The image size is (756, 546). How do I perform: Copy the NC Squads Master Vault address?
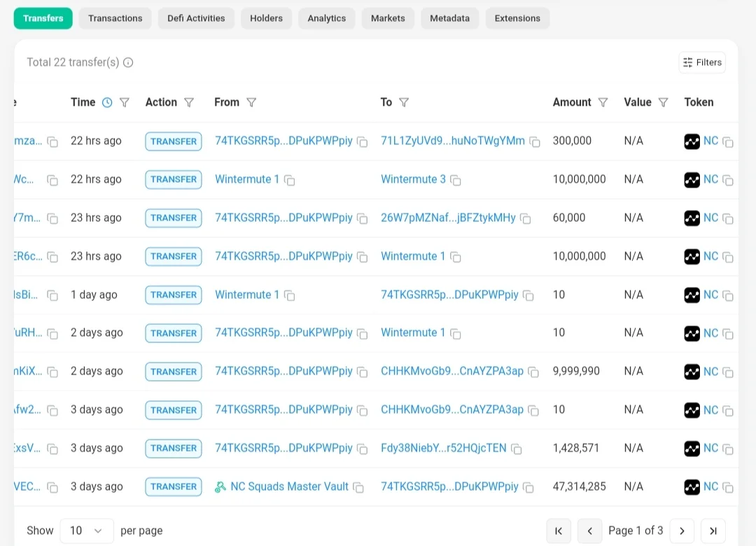tap(358, 488)
